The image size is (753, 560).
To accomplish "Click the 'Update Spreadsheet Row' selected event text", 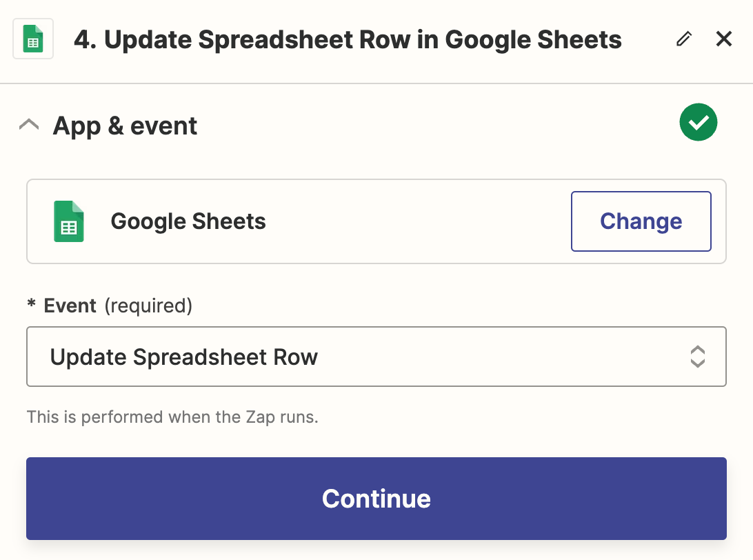I will pyautogui.click(x=184, y=357).
